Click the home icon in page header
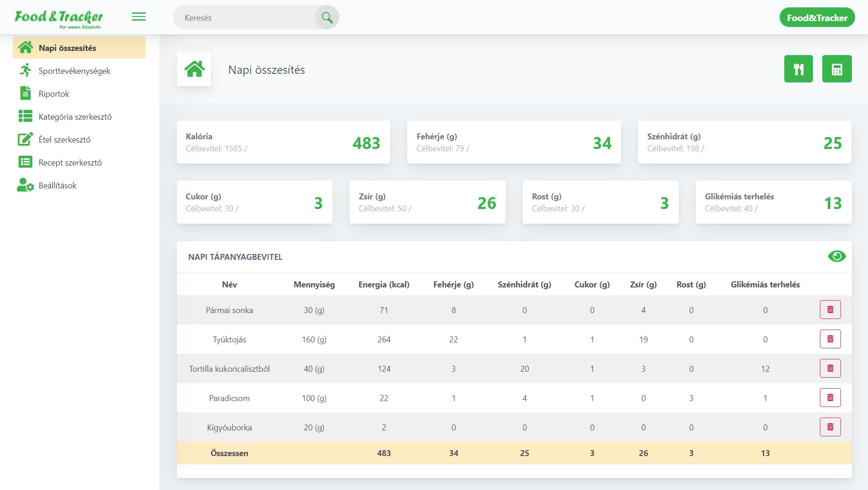The image size is (868, 490). 194,69
